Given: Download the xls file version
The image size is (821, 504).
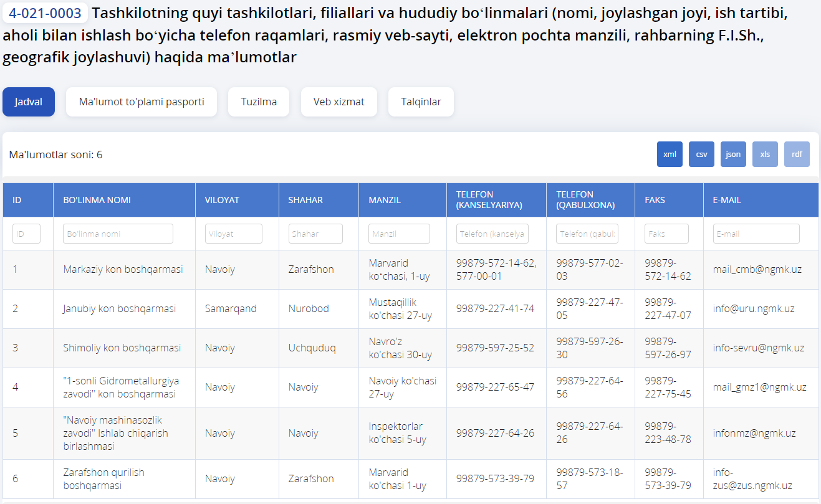Looking at the screenshot, I should [x=765, y=155].
